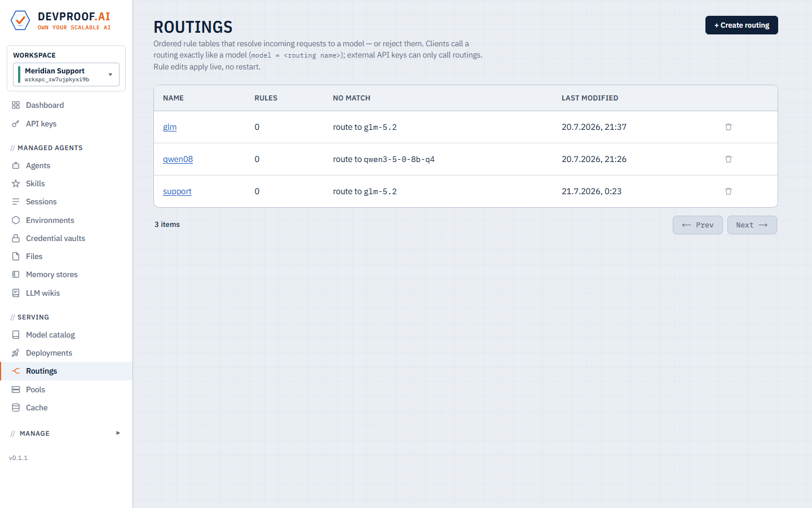
Task: Click the Memory stores icon
Action: pyautogui.click(x=16, y=274)
